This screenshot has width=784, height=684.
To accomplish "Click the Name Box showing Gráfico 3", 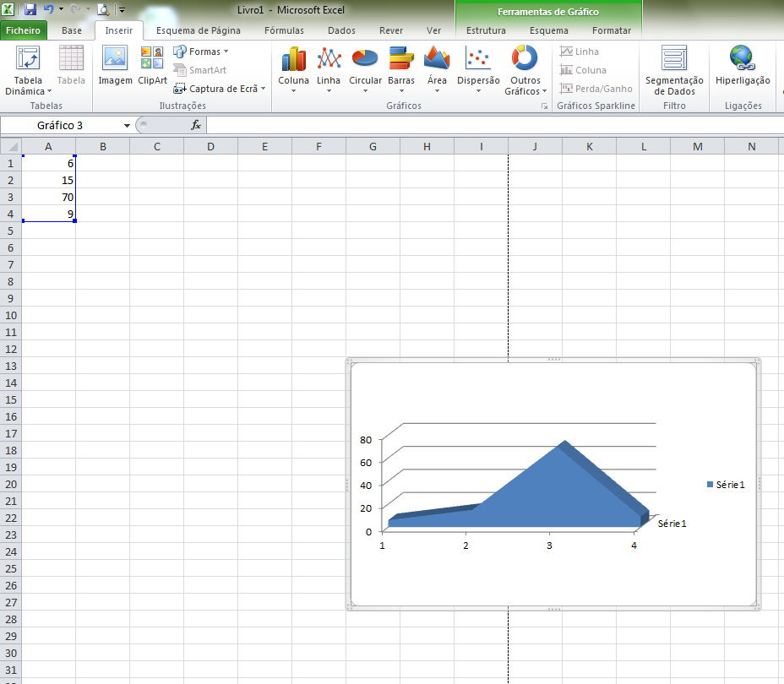I will click(61, 126).
